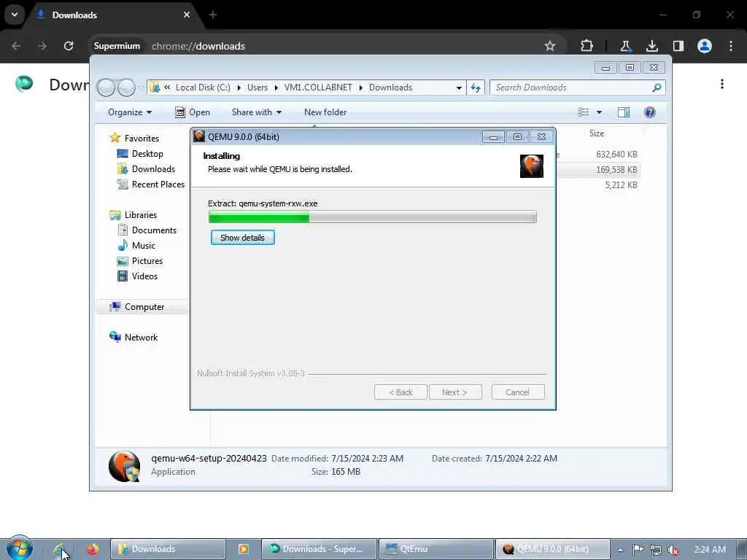The height and width of the screenshot is (560, 747).
Task: Open the Chrome Labs flask icon
Action: point(625,46)
